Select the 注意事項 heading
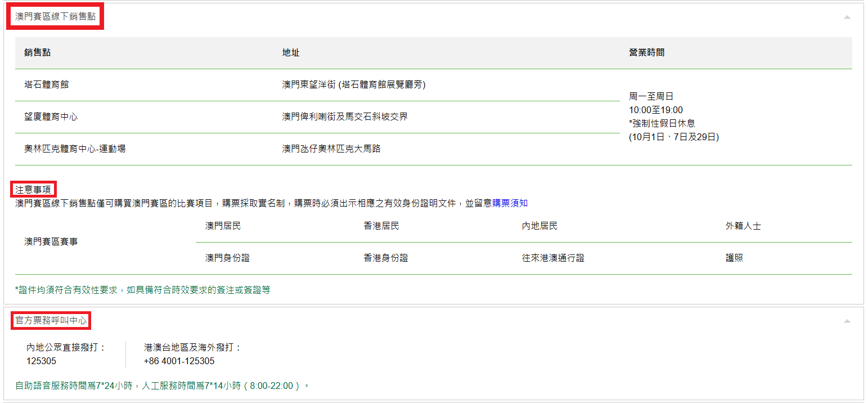 pyautogui.click(x=33, y=190)
